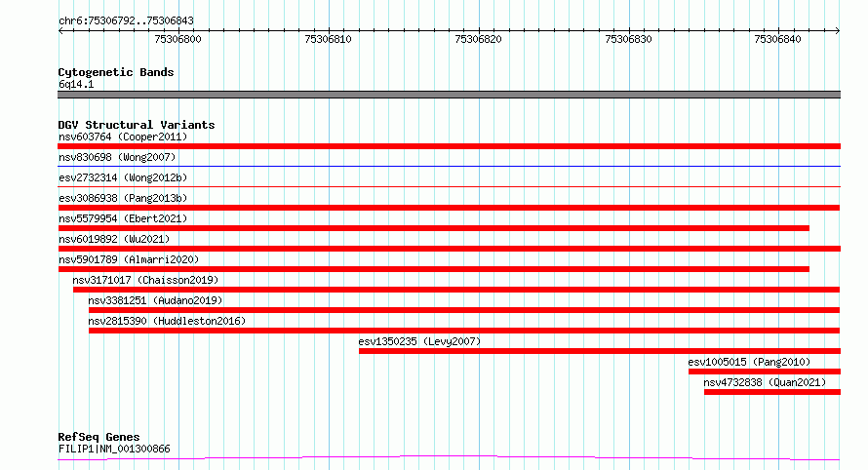Image resolution: width=868 pixels, height=470 pixels.
Task: Open nsv3381251 (Audano2019) variant label
Action: pyautogui.click(x=155, y=300)
